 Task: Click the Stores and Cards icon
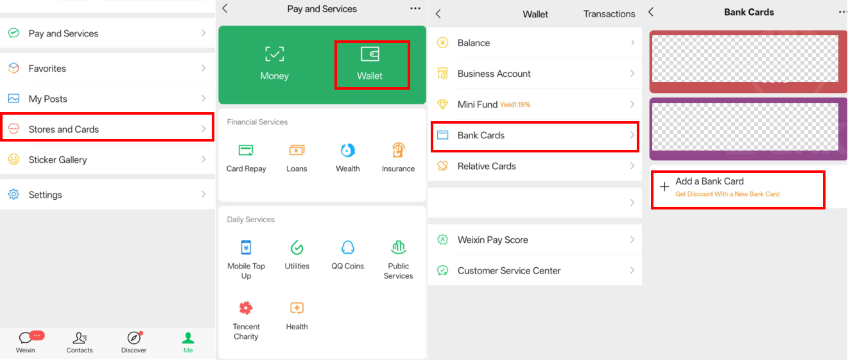[x=14, y=129]
